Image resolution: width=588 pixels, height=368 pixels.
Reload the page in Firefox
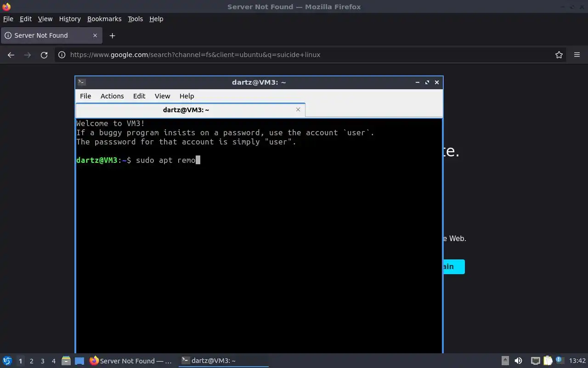[44, 55]
